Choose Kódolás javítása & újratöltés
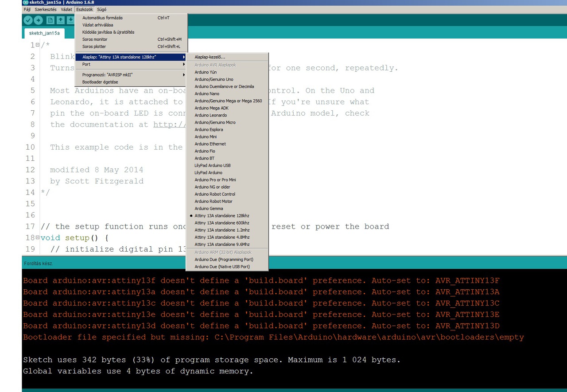This screenshot has width=567, height=392. [x=132, y=32]
